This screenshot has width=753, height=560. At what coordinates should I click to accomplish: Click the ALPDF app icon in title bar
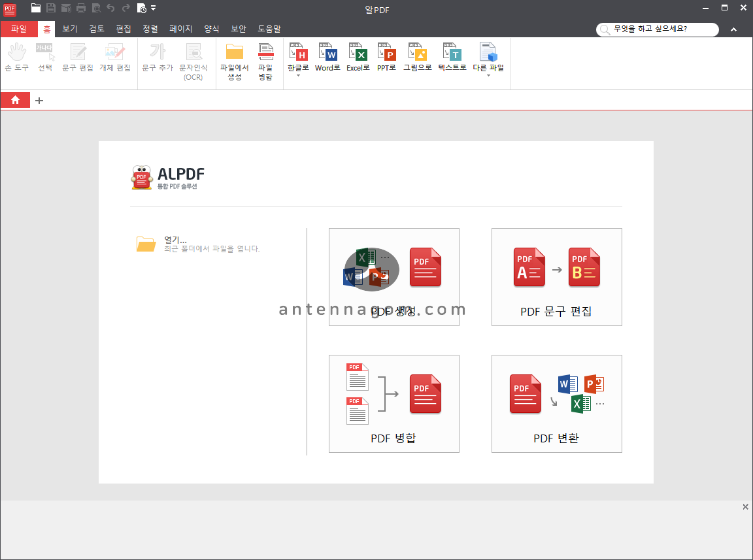pos(10,8)
